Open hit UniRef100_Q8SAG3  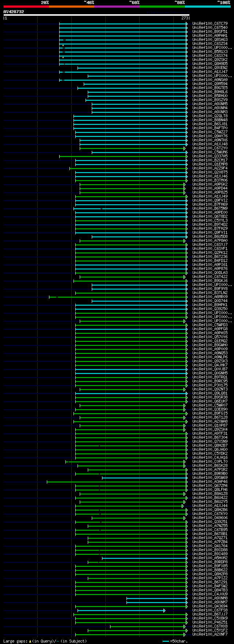tap(210, 40)
